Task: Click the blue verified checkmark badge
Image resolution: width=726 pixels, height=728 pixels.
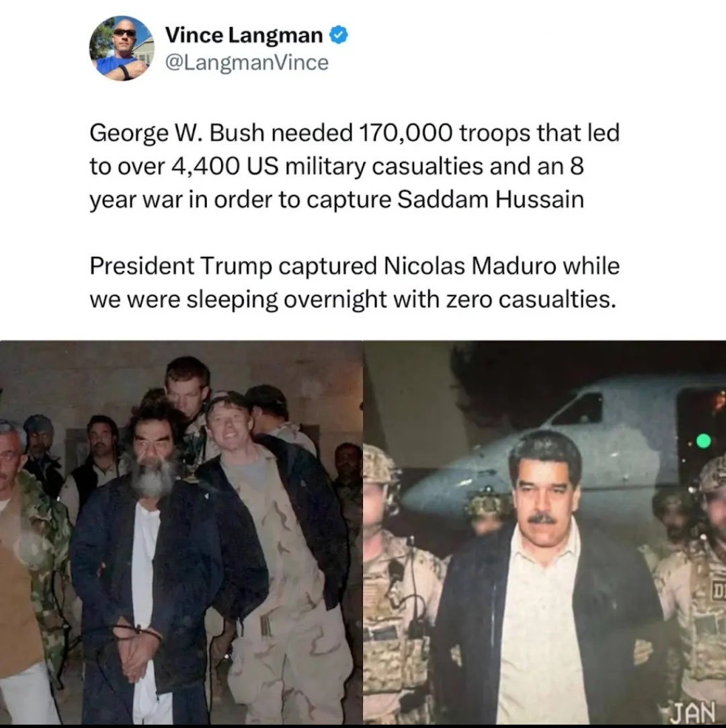Action: coord(338,35)
